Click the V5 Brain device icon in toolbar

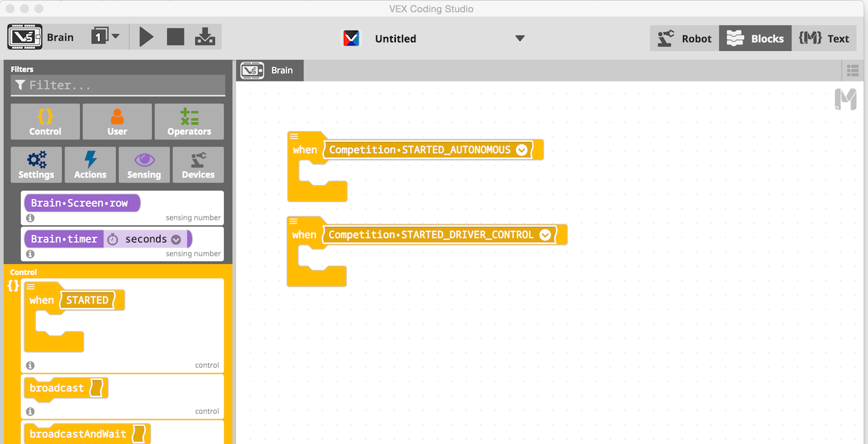coord(24,37)
